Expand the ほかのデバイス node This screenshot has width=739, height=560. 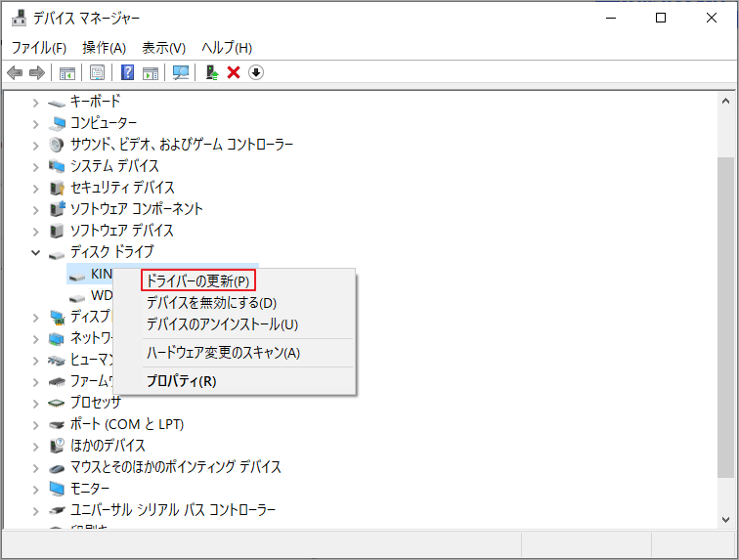(x=36, y=447)
